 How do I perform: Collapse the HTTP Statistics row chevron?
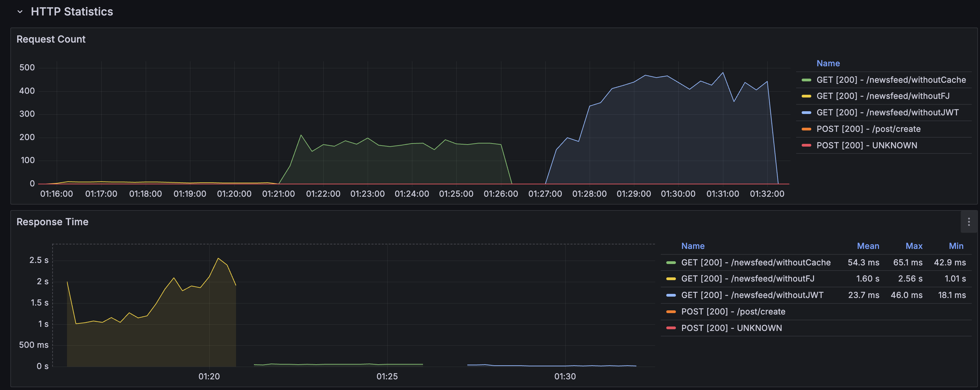click(20, 12)
